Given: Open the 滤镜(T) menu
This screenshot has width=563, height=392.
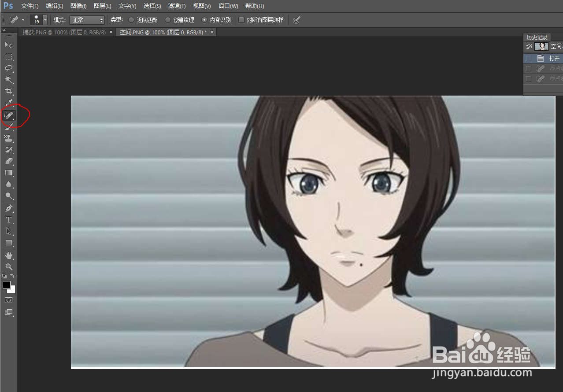Looking at the screenshot, I should (x=177, y=6).
